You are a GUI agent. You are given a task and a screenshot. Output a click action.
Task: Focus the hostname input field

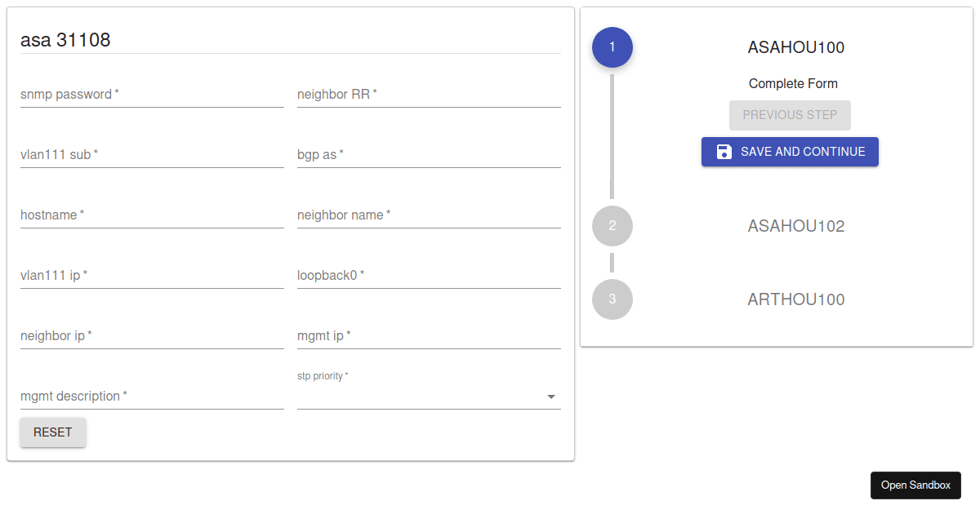(152, 215)
